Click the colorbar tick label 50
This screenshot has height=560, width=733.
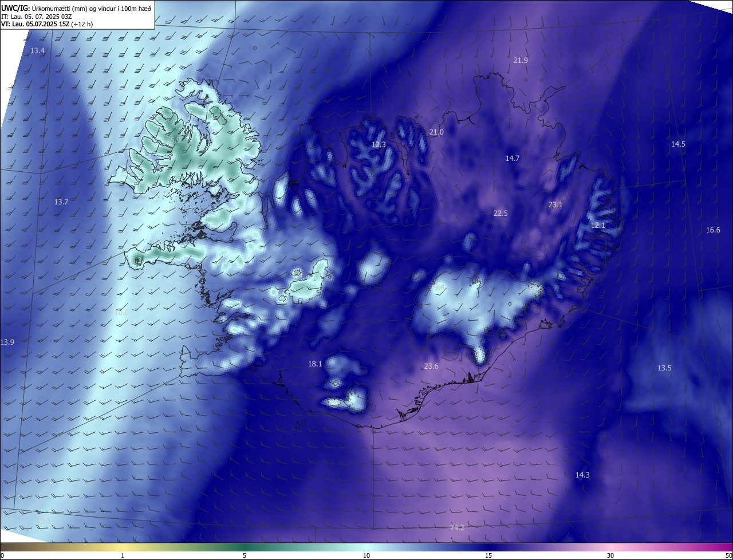pyautogui.click(x=728, y=556)
